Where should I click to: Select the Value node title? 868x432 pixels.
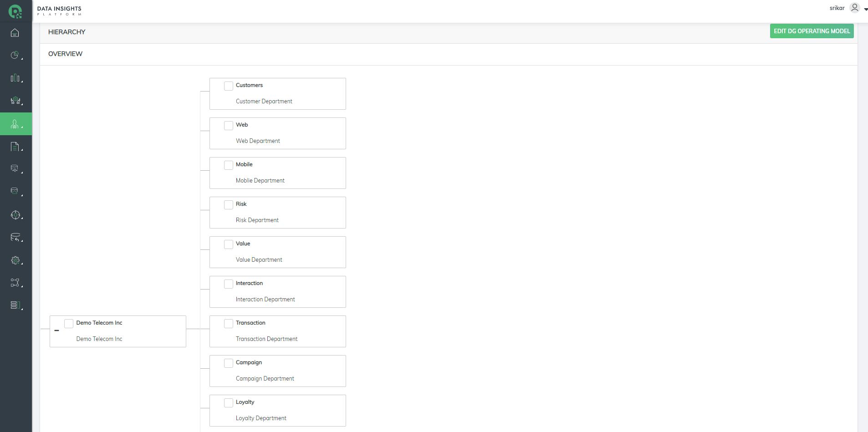pos(243,244)
